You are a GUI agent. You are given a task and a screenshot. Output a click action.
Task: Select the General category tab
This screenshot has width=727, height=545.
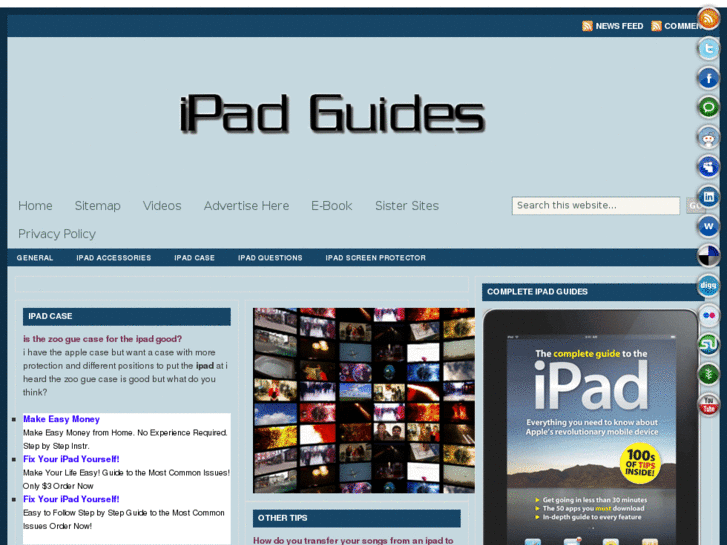point(35,258)
